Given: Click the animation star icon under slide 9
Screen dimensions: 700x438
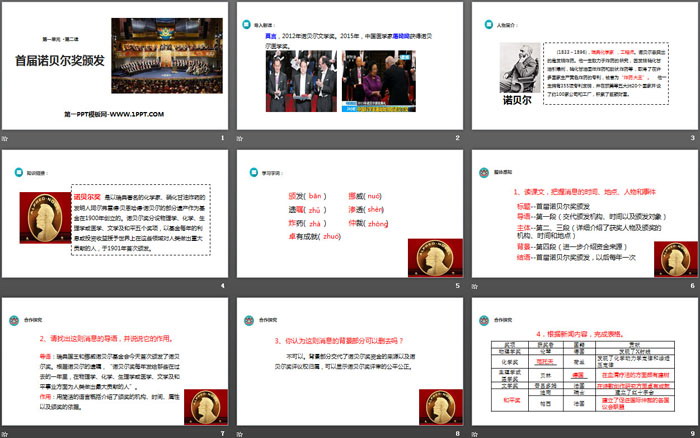Looking at the screenshot, I should tap(475, 433).
